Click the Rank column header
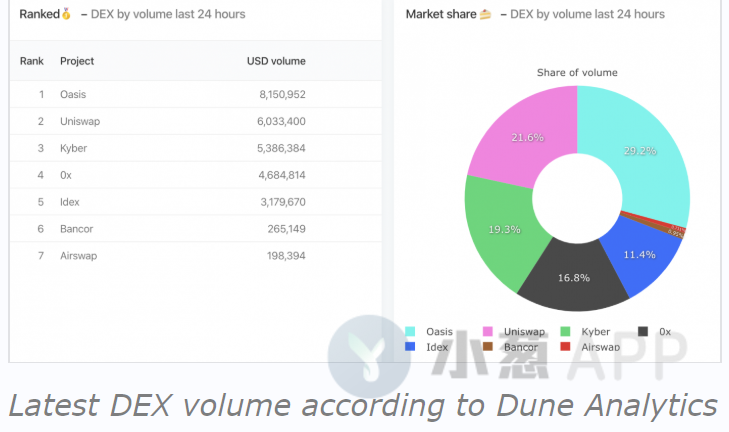 tap(32, 61)
